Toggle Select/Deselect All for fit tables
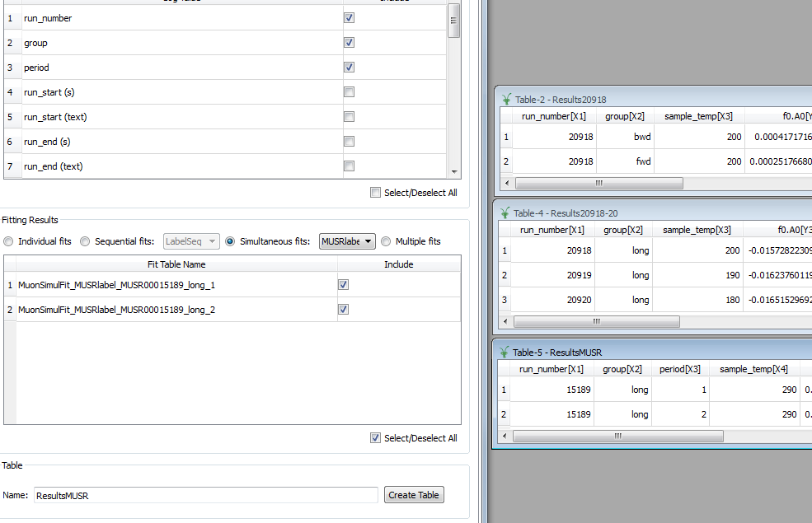This screenshot has height=523, width=812. 375,437
